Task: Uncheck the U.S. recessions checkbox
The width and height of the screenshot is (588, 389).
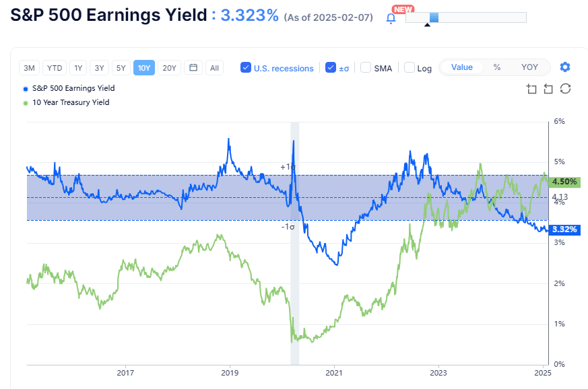Action: [246, 67]
